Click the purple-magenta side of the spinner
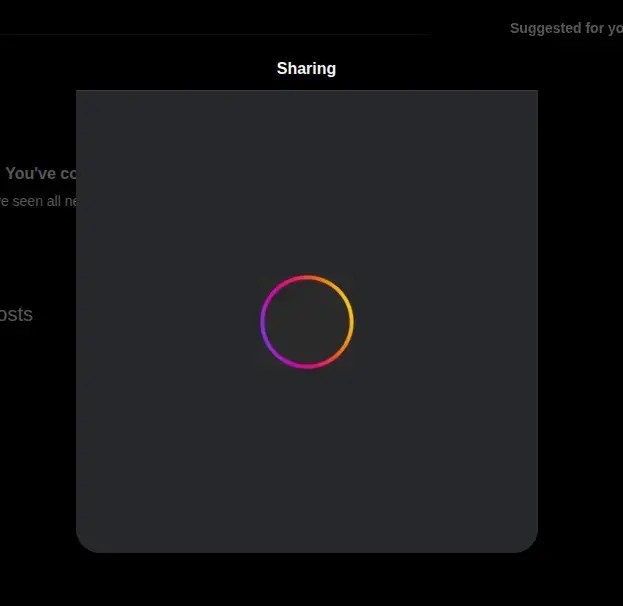This screenshot has height=606, width=623. pyautogui.click(x=263, y=322)
